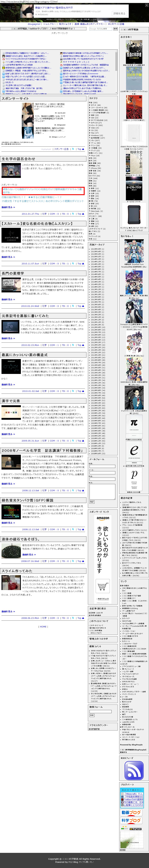Open thumbnail of 2008年ノーベル化学賞 post
The image size is (149, 868).
click(11, 462)
